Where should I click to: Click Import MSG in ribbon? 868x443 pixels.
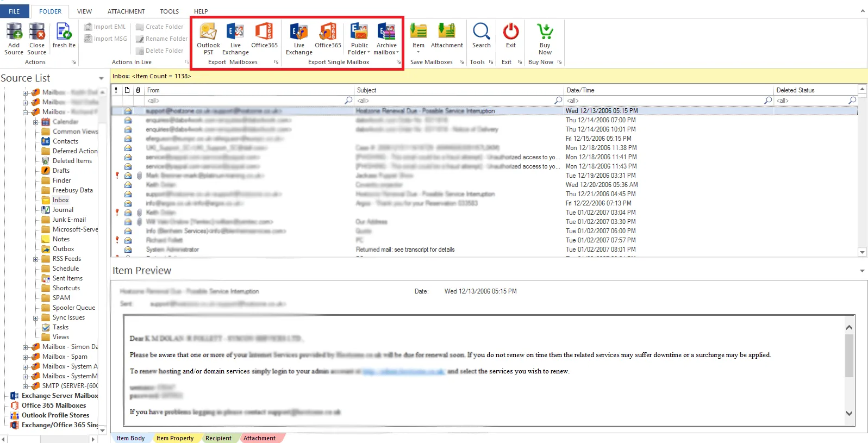click(x=105, y=39)
